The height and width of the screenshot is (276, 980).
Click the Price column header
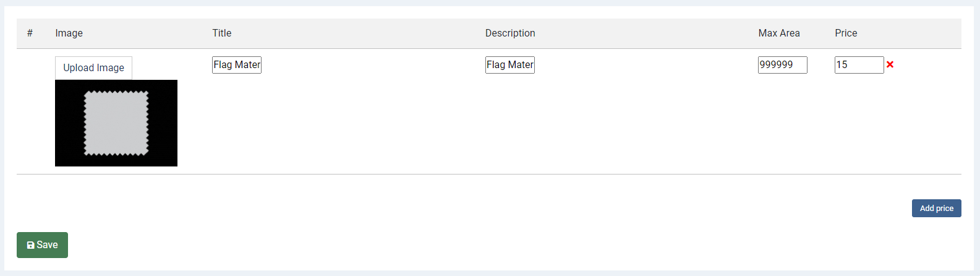click(846, 33)
